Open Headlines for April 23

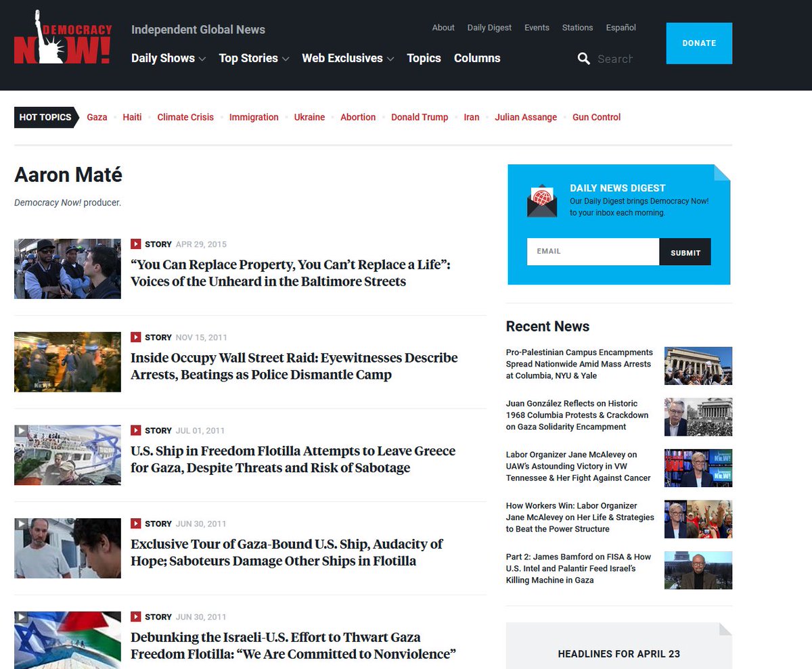point(618,653)
